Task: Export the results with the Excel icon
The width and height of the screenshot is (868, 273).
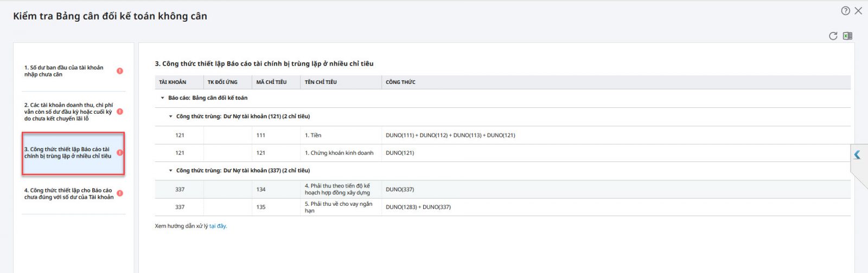Action: coord(847,36)
